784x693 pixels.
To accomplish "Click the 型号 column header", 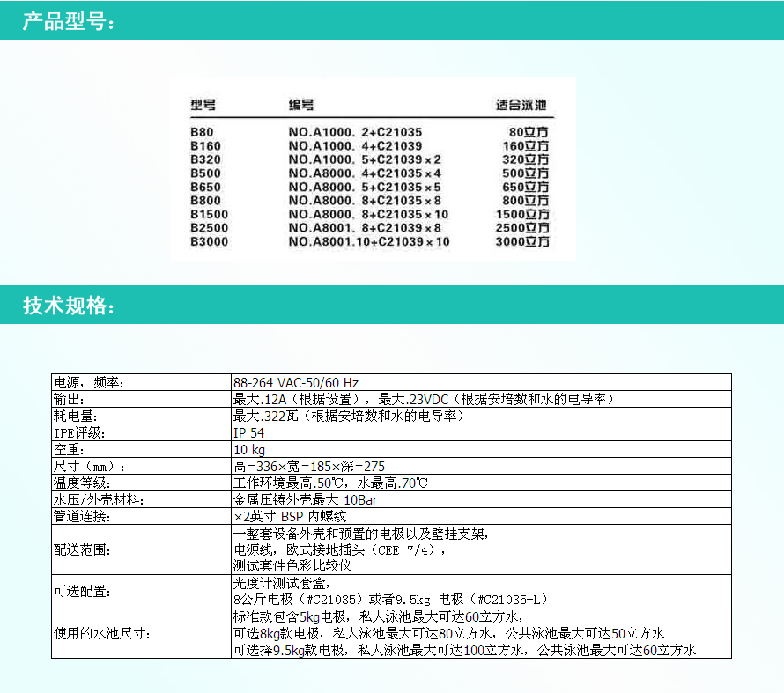I will point(203,103).
